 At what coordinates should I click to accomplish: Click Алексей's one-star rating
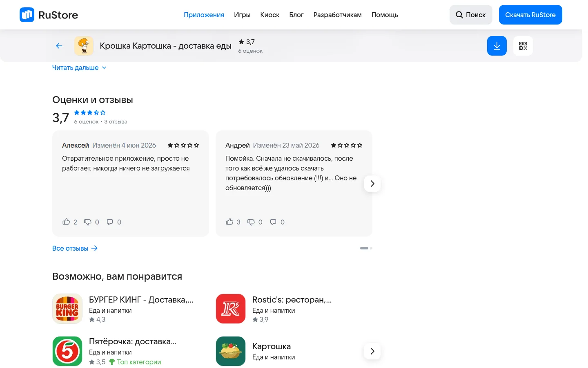point(183,145)
